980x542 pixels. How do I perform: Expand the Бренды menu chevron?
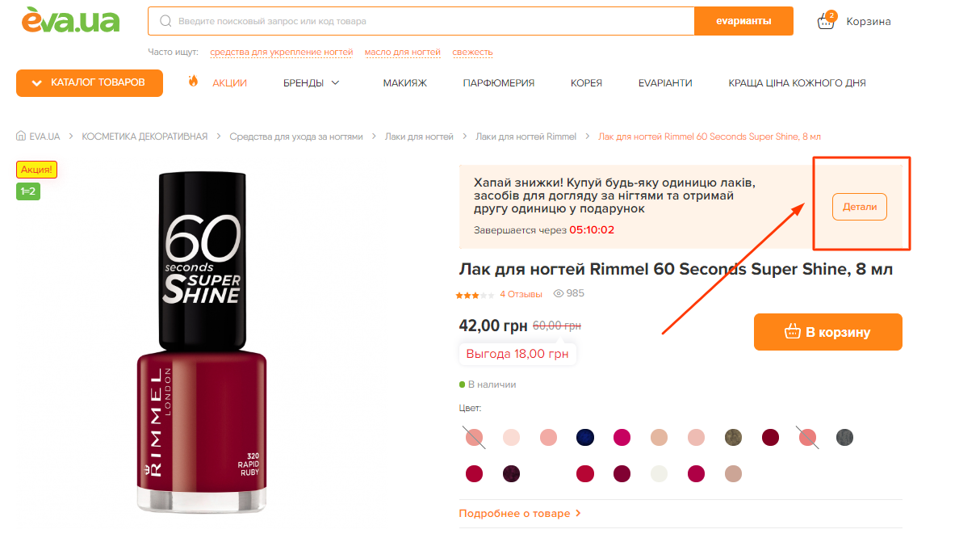coord(336,82)
